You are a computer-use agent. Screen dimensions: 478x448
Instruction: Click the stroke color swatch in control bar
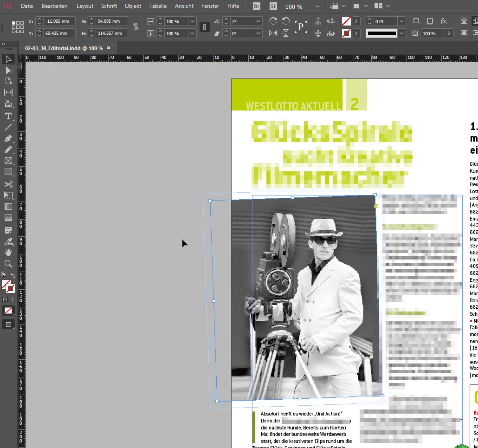click(346, 33)
